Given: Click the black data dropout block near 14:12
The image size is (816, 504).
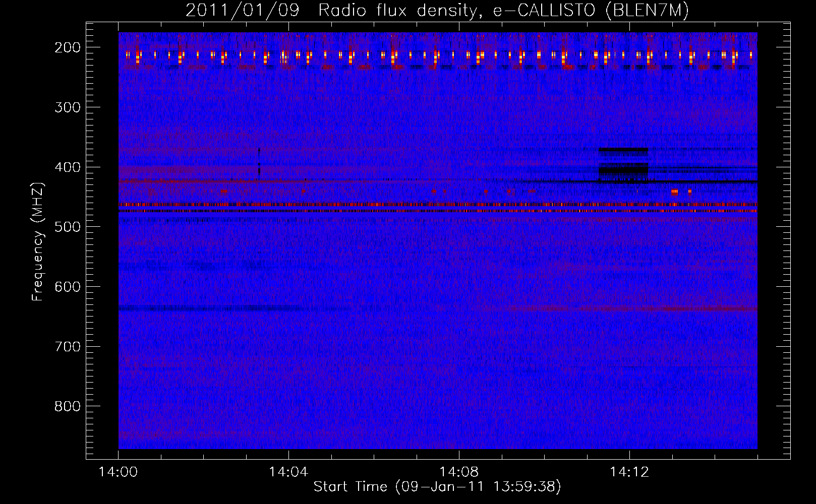Looking at the screenshot, I should [623, 170].
